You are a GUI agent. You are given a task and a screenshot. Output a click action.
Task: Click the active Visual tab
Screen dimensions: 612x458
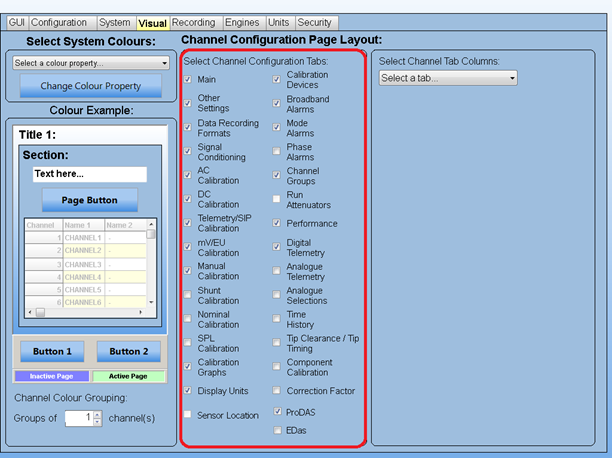[x=153, y=23]
